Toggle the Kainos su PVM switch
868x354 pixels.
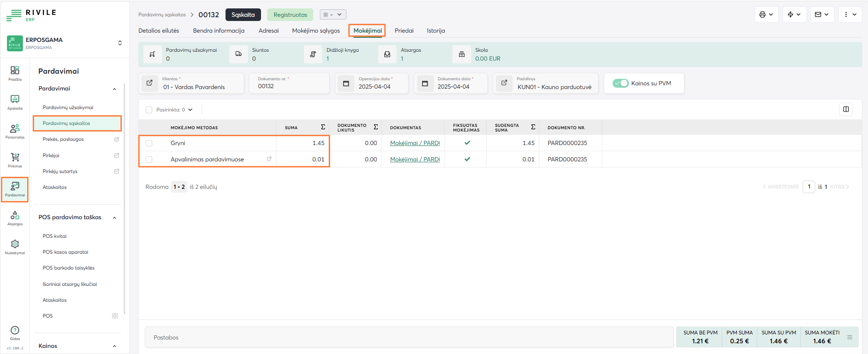tap(621, 83)
